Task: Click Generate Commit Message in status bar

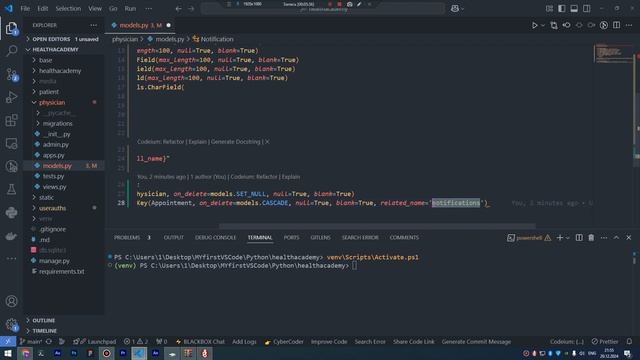Action: 476,341
